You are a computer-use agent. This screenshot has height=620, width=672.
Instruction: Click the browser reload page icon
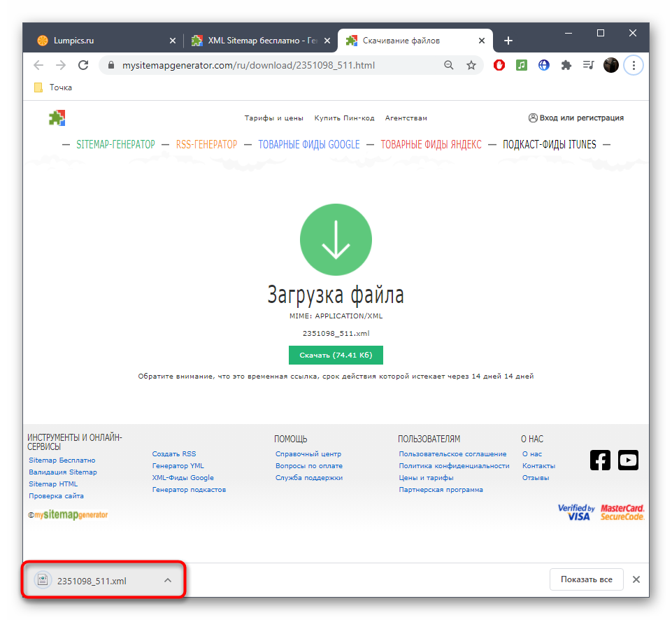83,65
